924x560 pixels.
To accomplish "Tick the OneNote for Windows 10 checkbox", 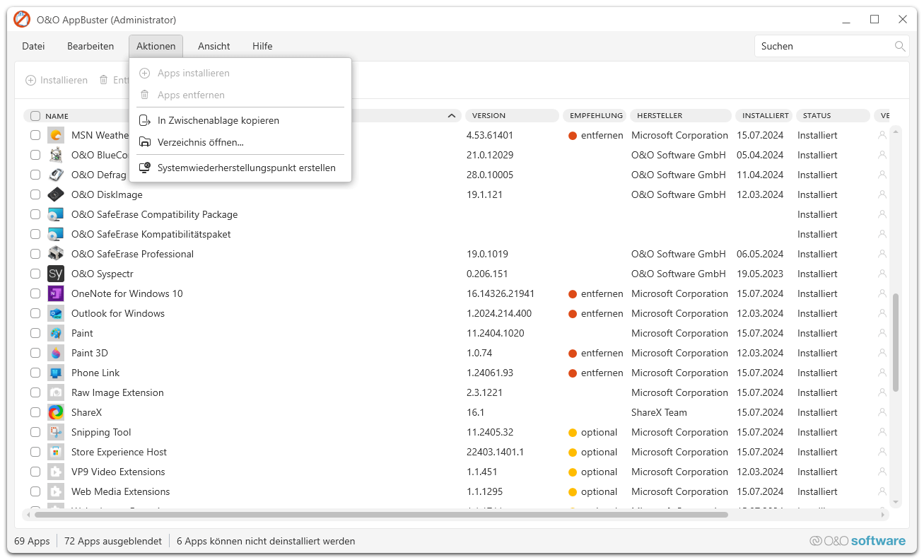I will coord(35,293).
